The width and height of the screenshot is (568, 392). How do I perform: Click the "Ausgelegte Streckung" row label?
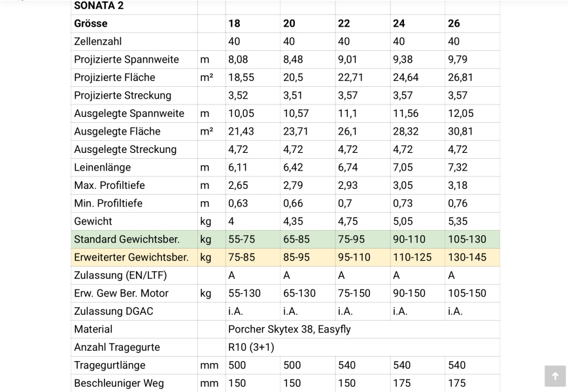tap(125, 150)
